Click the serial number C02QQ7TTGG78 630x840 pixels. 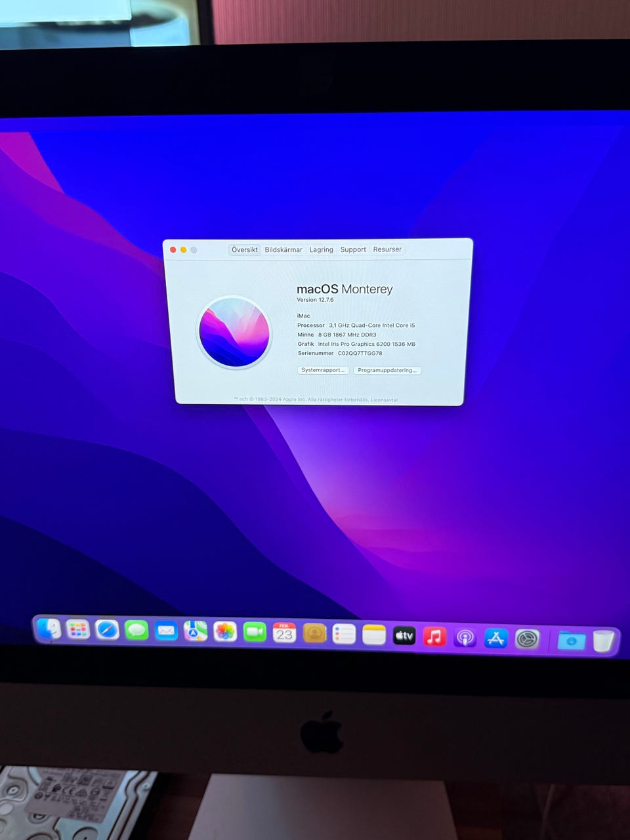pyautogui.click(x=360, y=353)
